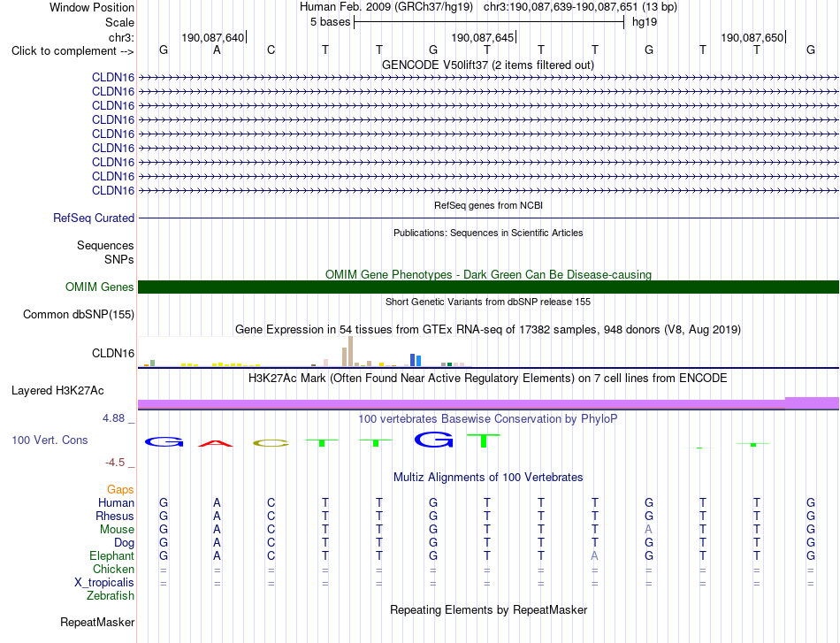Click the blue bars in the GTEx chart
Viewport: 840px width, 643px height.
[x=416, y=360]
